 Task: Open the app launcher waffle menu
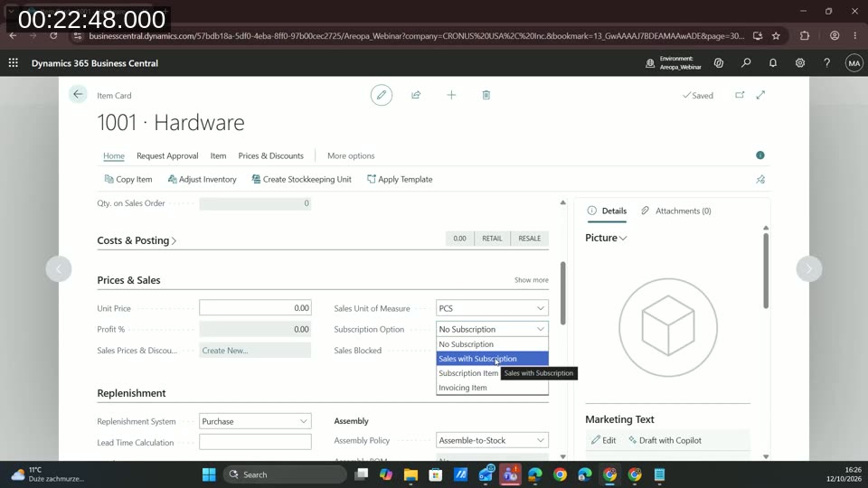pyautogui.click(x=14, y=63)
